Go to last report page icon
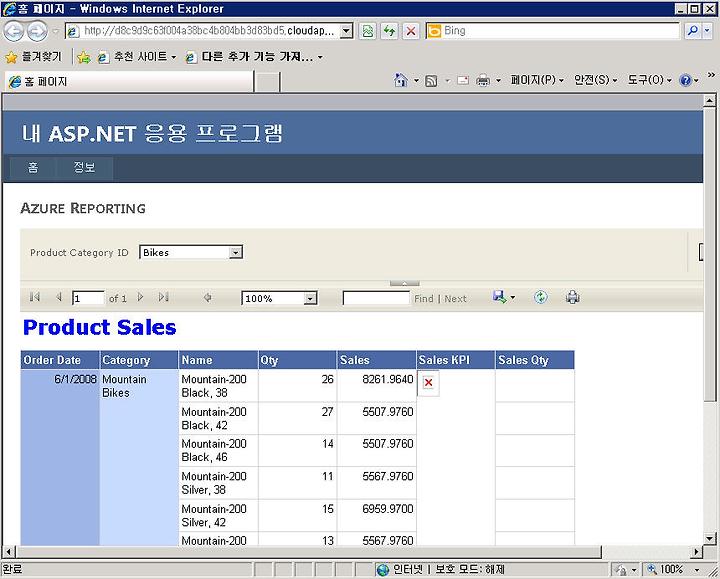The height and width of the screenshot is (579, 720). [x=163, y=298]
